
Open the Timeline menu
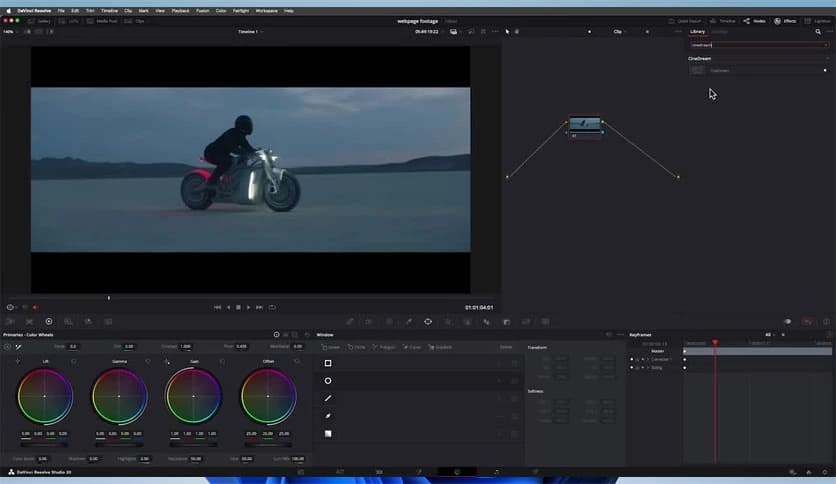[x=109, y=11]
